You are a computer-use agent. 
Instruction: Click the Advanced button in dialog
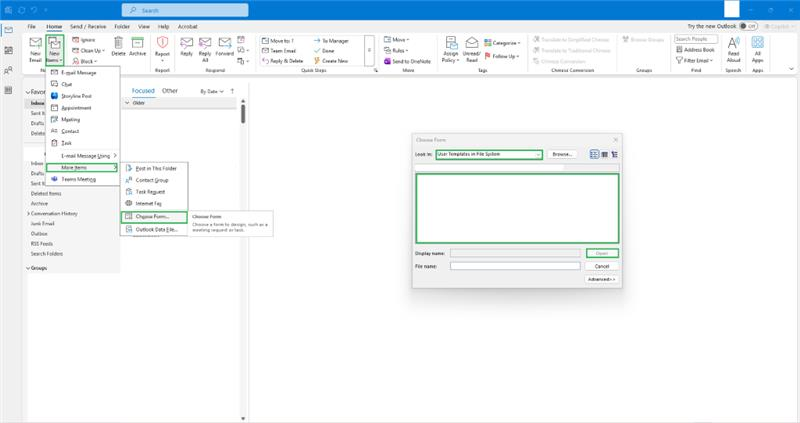click(602, 280)
